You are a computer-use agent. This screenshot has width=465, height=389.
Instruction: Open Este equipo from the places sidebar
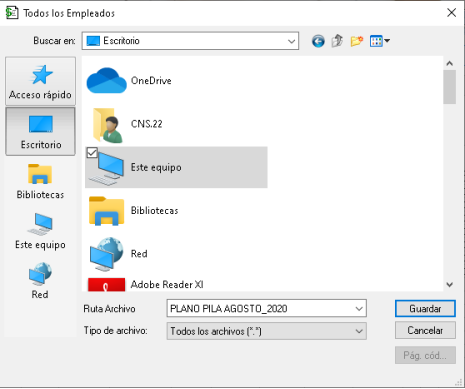coord(40,231)
